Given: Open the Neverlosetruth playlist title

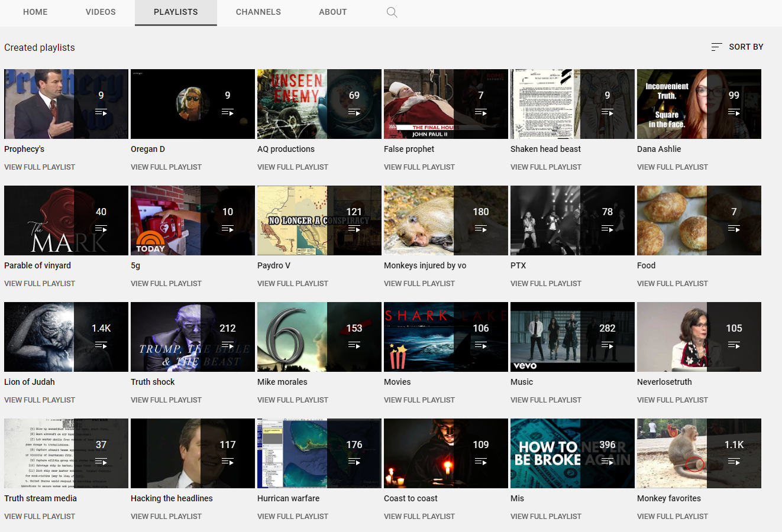Looking at the screenshot, I should point(664,382).
